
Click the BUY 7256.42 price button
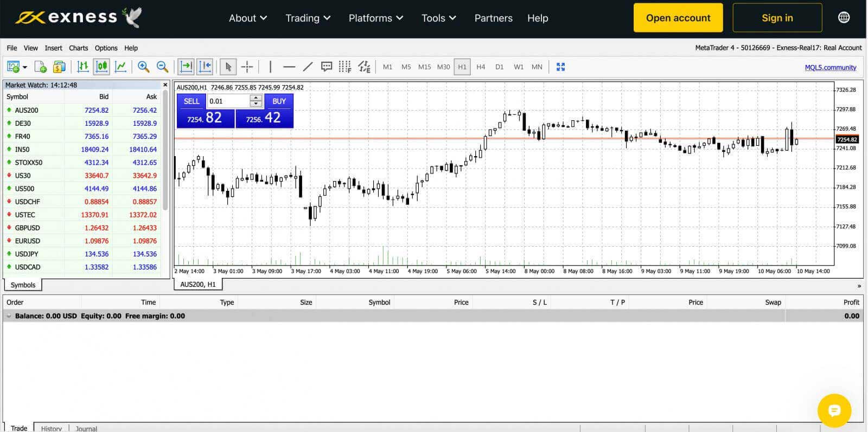264,118
